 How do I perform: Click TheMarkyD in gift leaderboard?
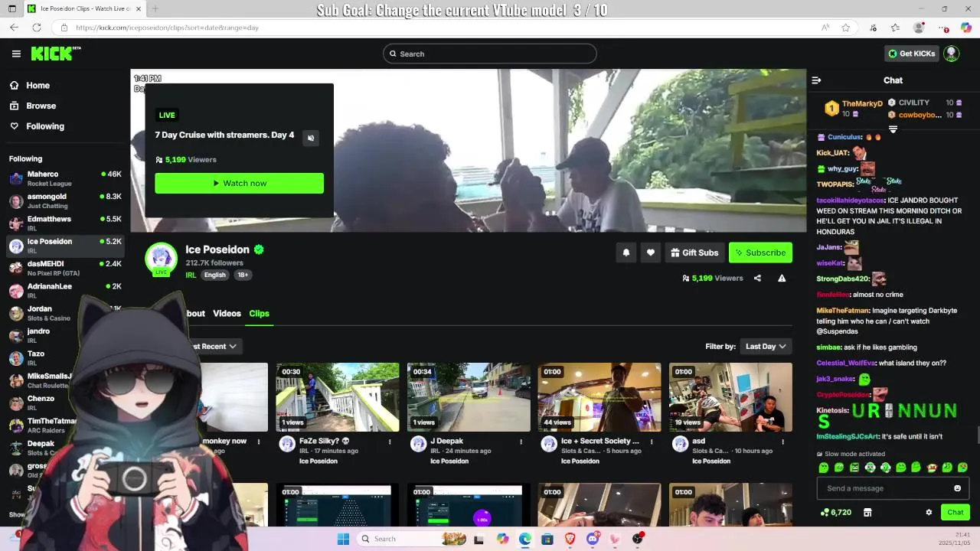[x=862, y=103]
